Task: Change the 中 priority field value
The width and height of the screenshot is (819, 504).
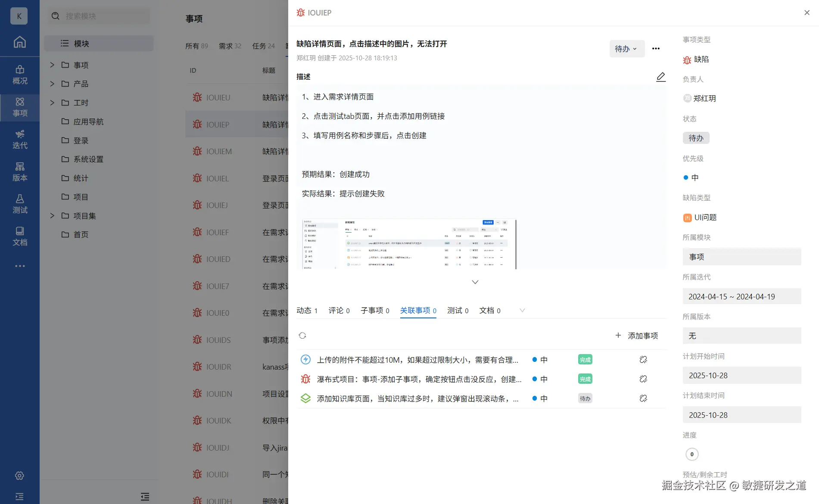Action: pos(691,177)
